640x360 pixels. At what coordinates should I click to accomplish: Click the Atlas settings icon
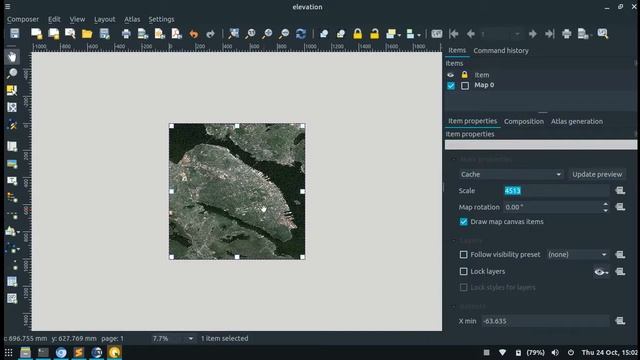coord(602,33)
